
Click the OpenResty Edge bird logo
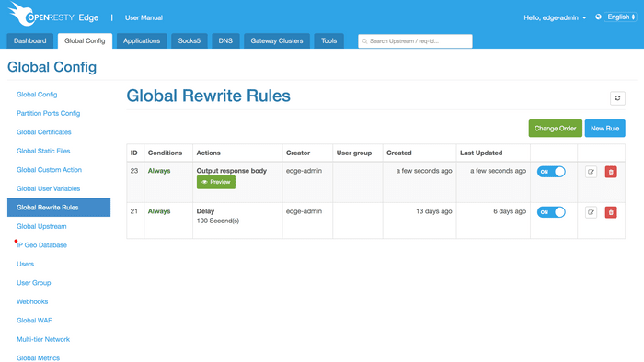[21, 14]
